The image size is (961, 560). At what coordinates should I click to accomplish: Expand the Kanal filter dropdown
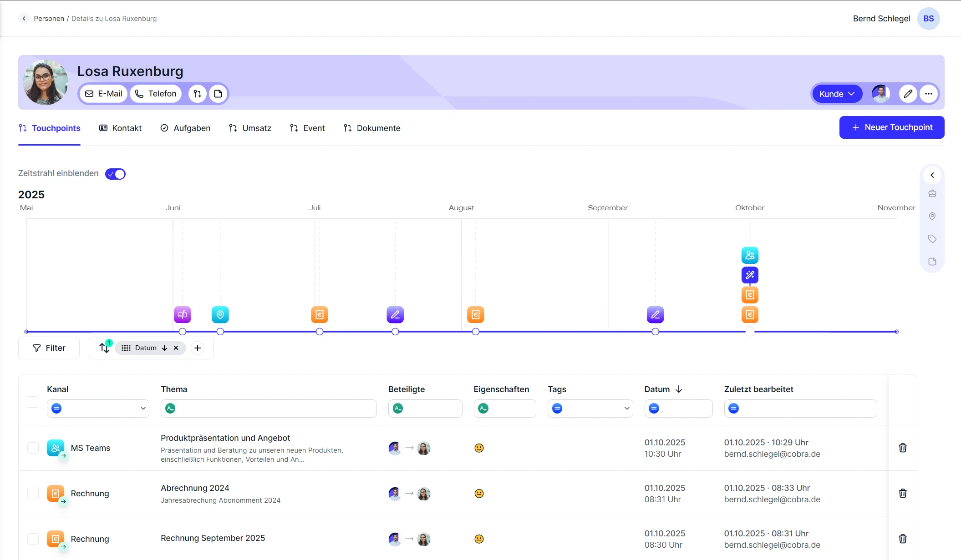(143, 409)
